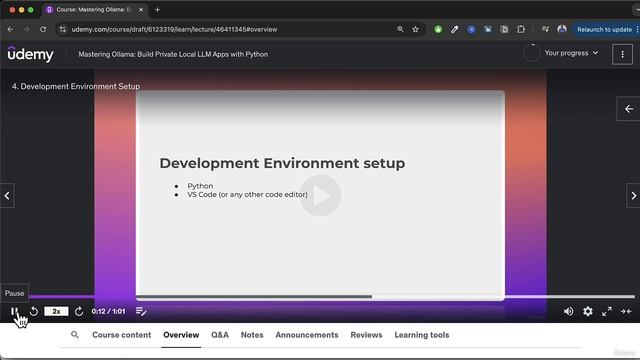The image size is (640, 360).
Task: Open video settings gear
Action: (588, 311)
